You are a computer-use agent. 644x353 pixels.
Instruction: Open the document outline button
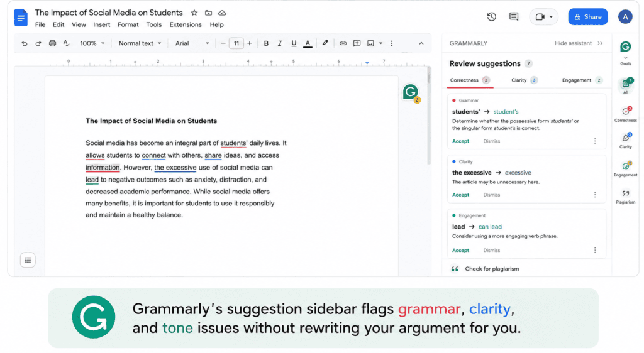coord(28,260)
